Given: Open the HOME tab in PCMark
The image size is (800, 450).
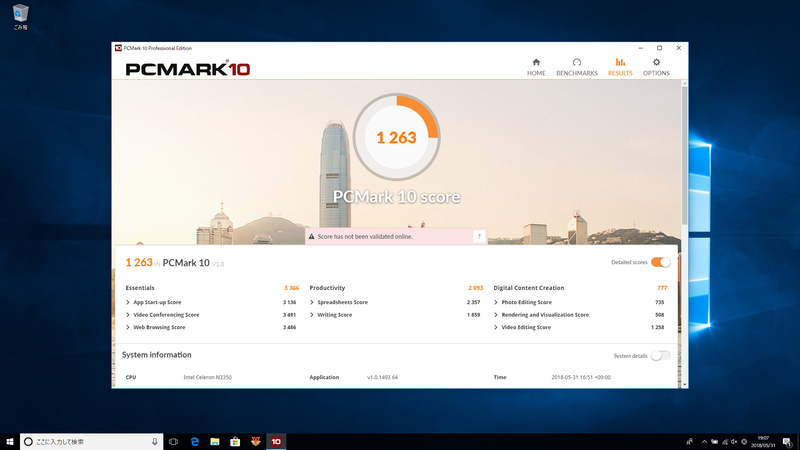Looking at the screenshot, I should (x=536, y=67).
